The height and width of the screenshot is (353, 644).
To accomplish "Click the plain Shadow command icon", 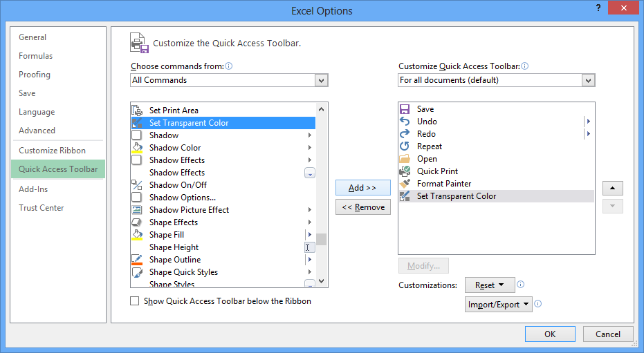I will [136, 135].
